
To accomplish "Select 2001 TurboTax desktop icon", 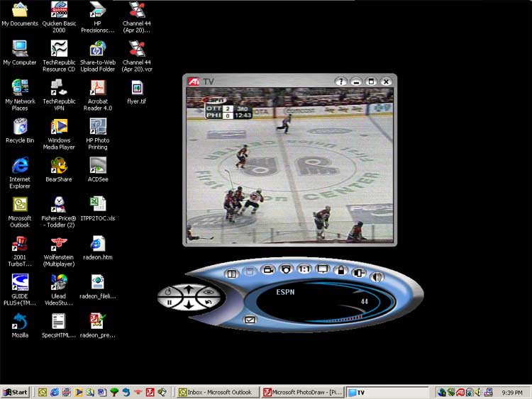I will [x=20, y=251].
